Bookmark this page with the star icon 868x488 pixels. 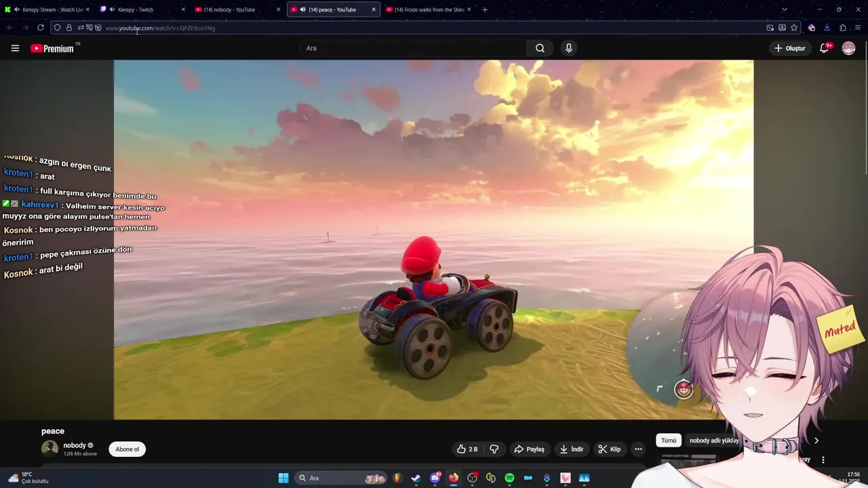[794, 28]
